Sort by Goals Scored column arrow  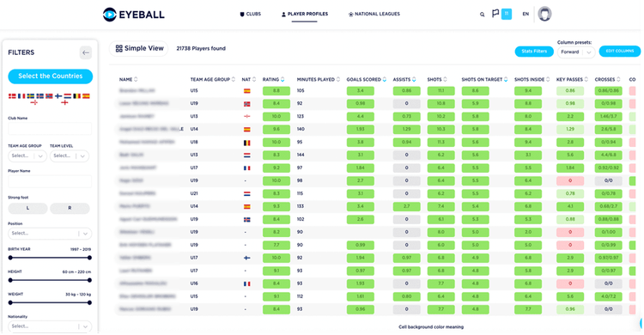(385, 80)
